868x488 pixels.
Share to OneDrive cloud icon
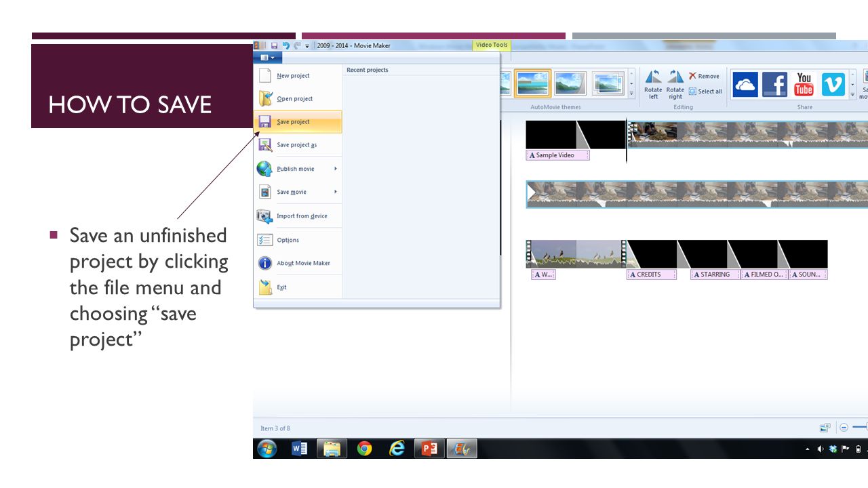point(745,85)
